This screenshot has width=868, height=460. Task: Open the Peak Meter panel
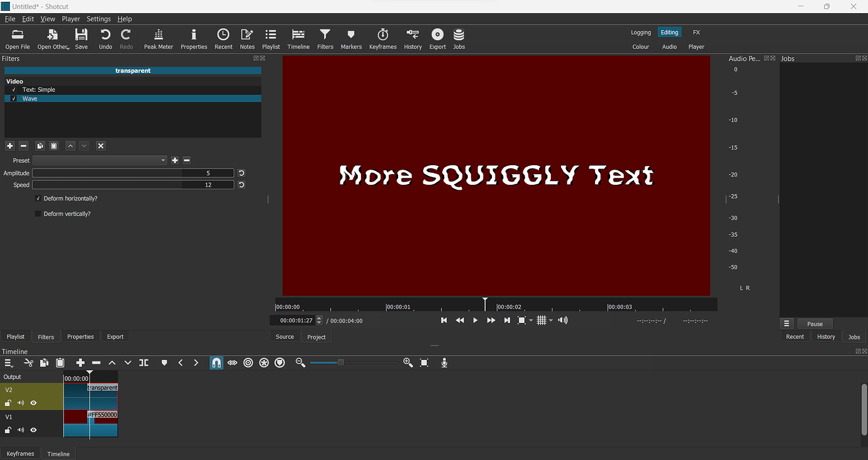pos(159,38)
